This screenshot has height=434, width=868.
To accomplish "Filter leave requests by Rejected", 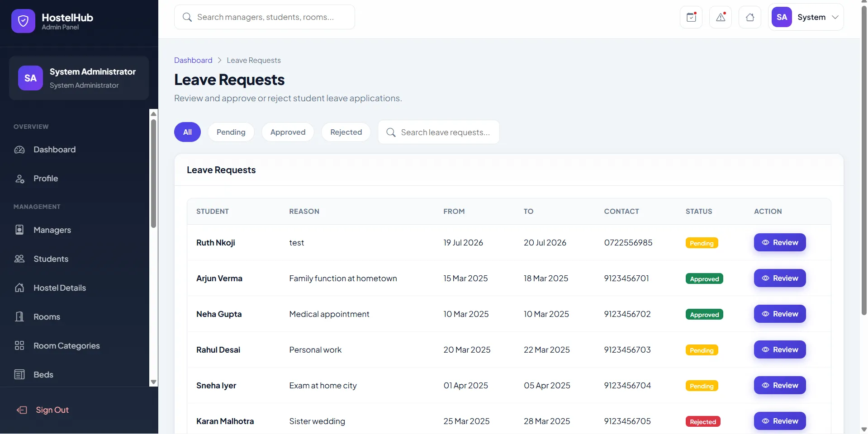I will pyautogui.click(x=346, y=132).
